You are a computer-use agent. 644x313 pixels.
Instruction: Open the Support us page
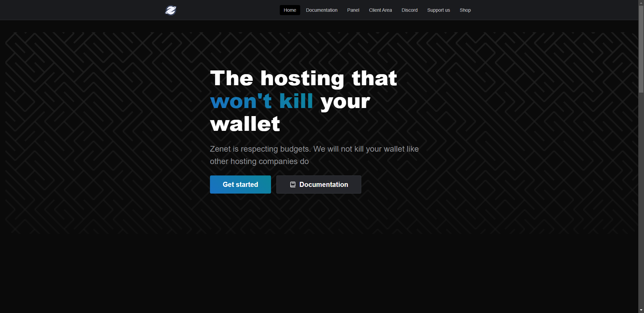pos(438,10)
